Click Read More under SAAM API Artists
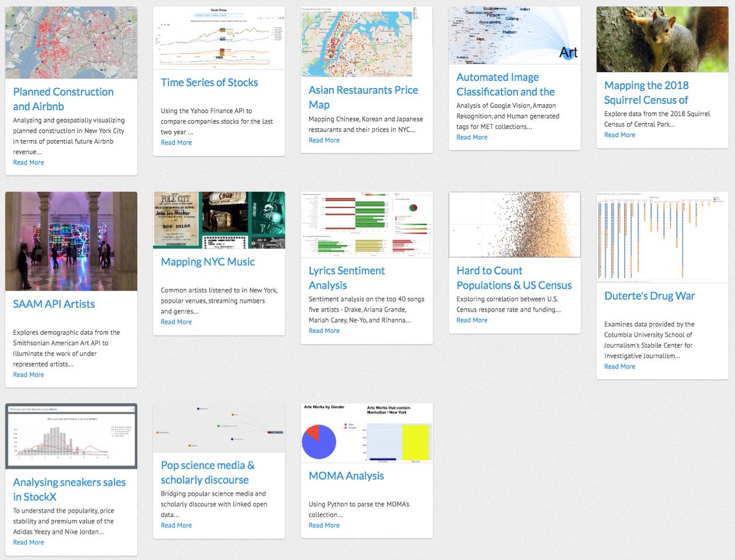Viewport: 735px width, 560px height. tap(28, 375)
